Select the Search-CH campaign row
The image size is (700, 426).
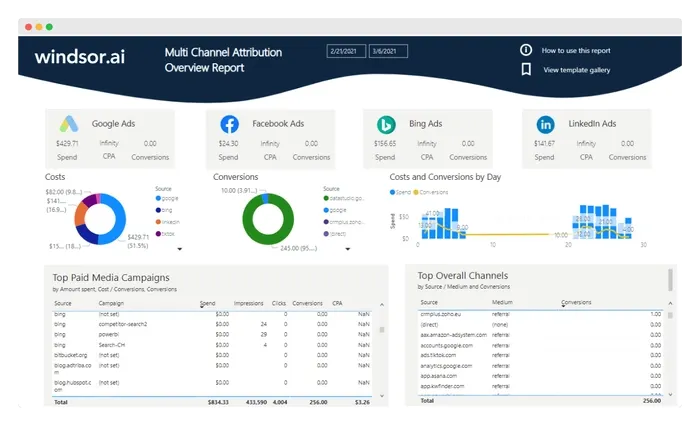point(212,345)
